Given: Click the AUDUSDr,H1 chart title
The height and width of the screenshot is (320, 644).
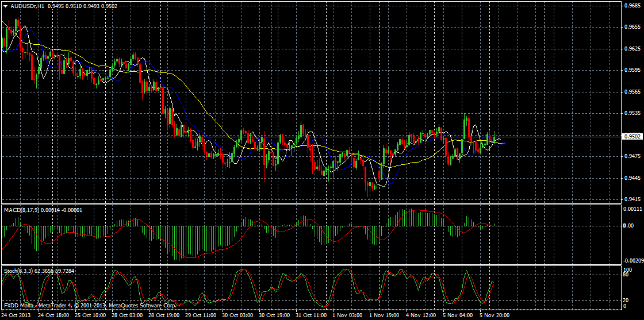Looking at the screenshot, I should point(27,6).
